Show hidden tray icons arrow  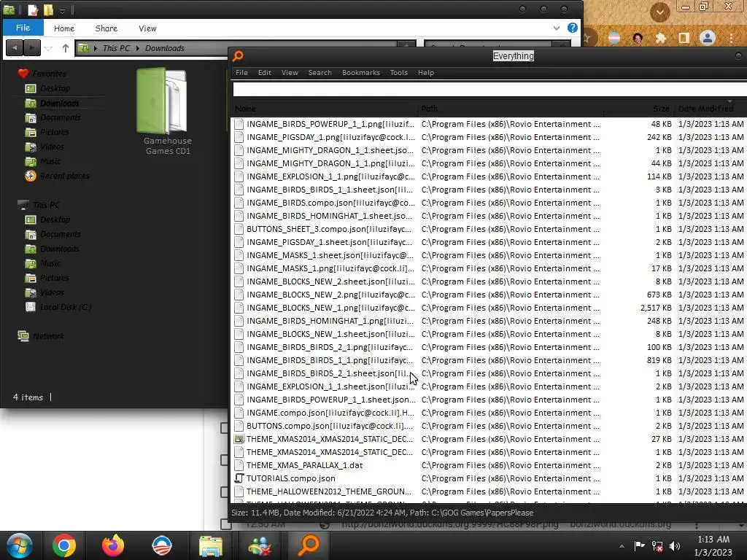pyautogui.click(x=622, y=546)
